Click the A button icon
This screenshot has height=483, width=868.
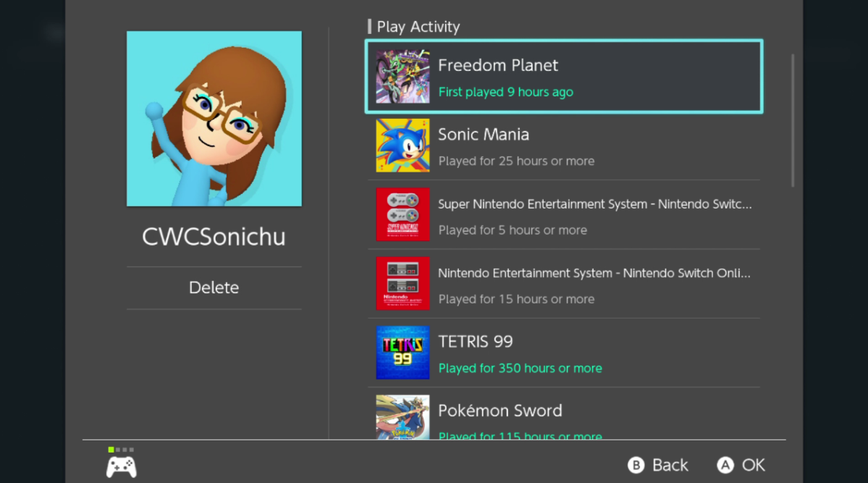[x=725, y=466]
